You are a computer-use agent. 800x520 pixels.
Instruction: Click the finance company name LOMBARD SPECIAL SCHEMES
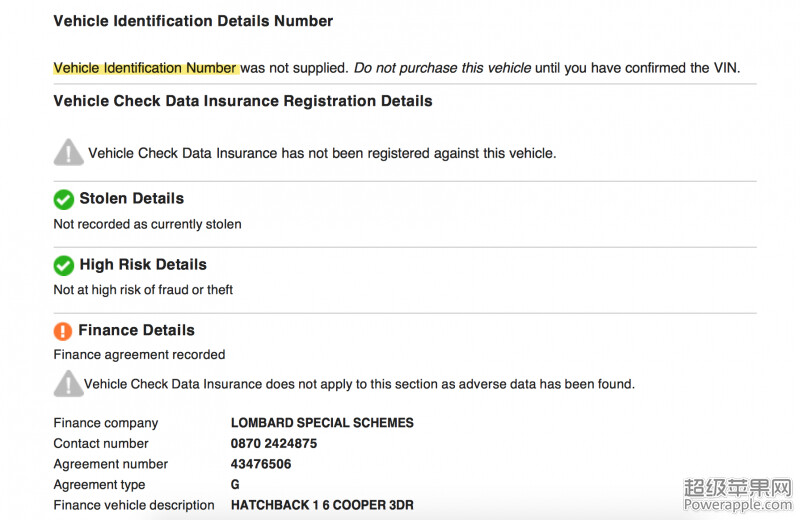click(x=322, y=423)
